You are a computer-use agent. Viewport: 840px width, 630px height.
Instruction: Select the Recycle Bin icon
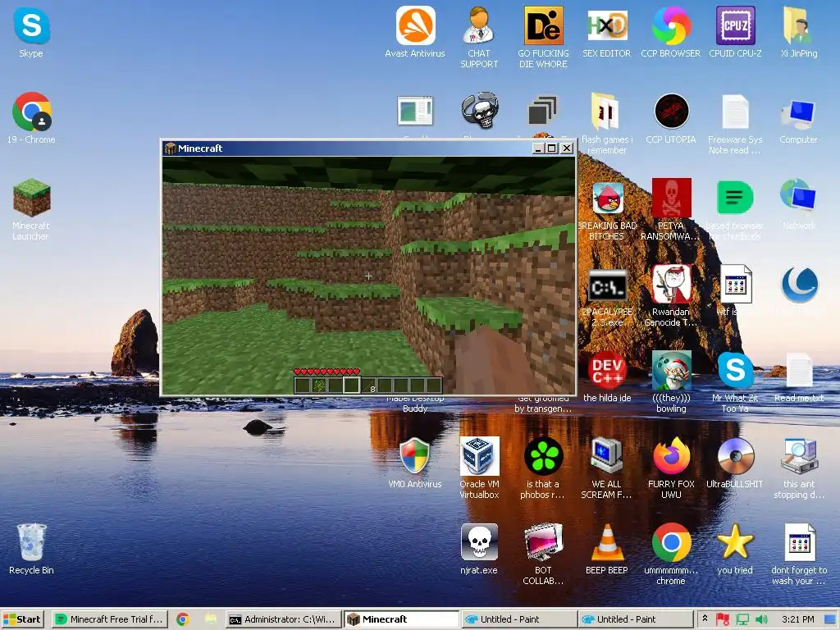32,542
